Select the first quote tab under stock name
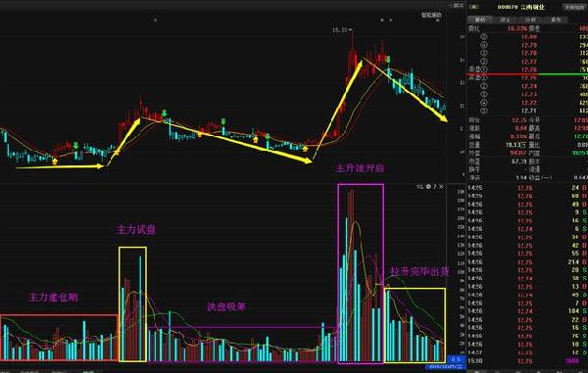The image size is (588, 373). click(x=480, y=20)
